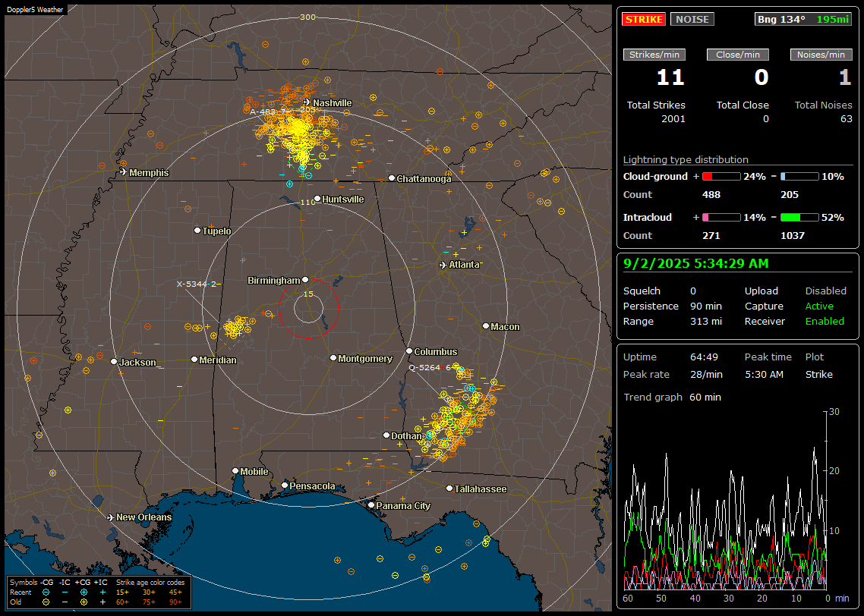Viewport: 864px width, 616px height.
Task: Click the Doppler5 Weather title label
Action: (35, 9)
